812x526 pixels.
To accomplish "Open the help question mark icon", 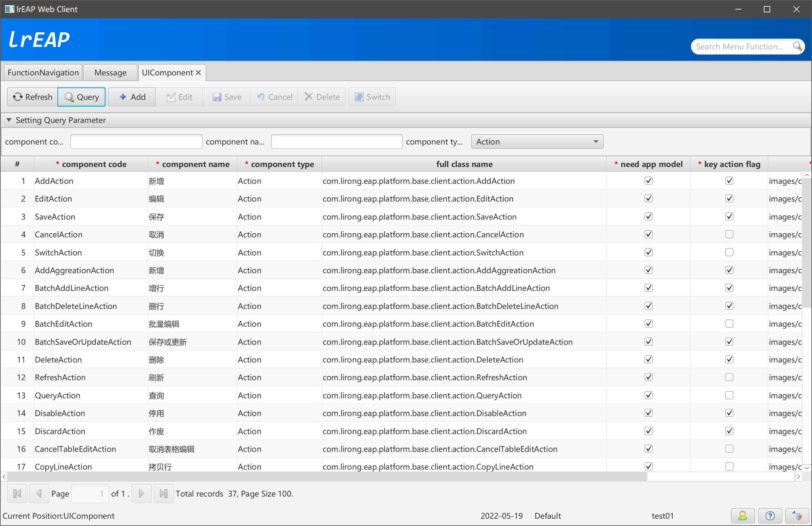I will [770, 516].
